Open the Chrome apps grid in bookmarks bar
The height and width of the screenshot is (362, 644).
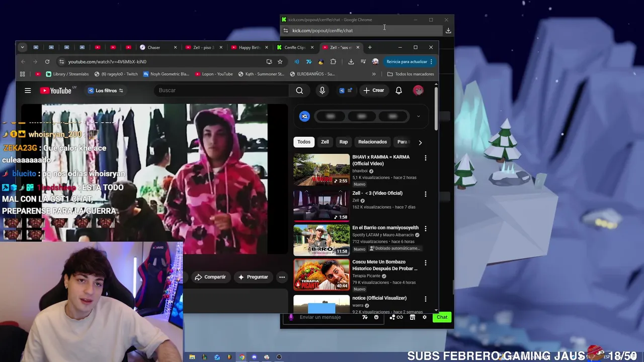click(22, 74)
